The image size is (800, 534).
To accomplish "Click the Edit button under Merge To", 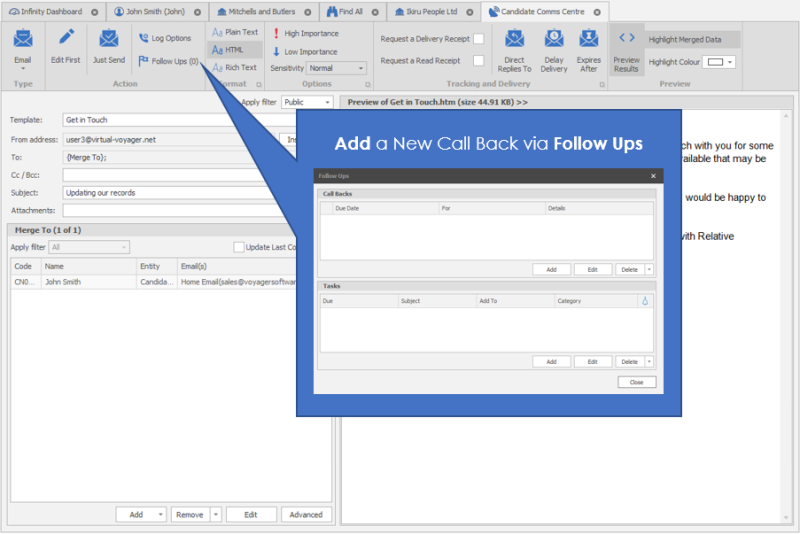I will (x=251, y=515).
